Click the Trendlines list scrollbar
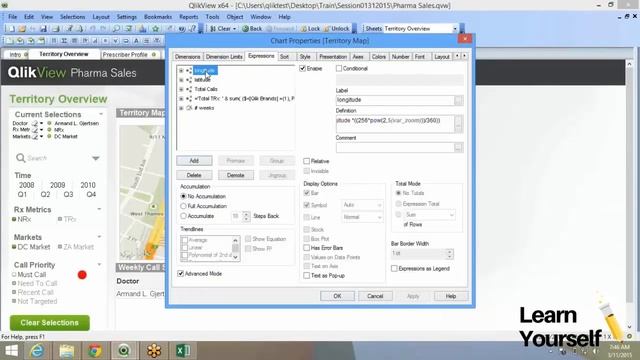The width and height of the screenshot is (640, 360). point(235,248)
